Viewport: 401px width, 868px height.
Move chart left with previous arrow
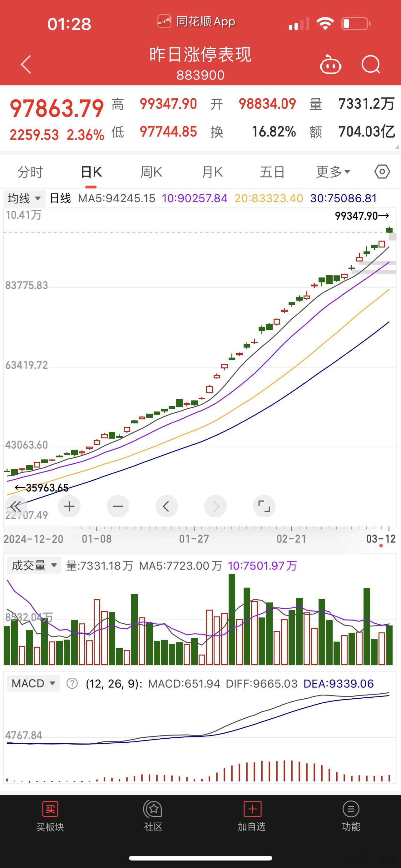tap(167, 506)
